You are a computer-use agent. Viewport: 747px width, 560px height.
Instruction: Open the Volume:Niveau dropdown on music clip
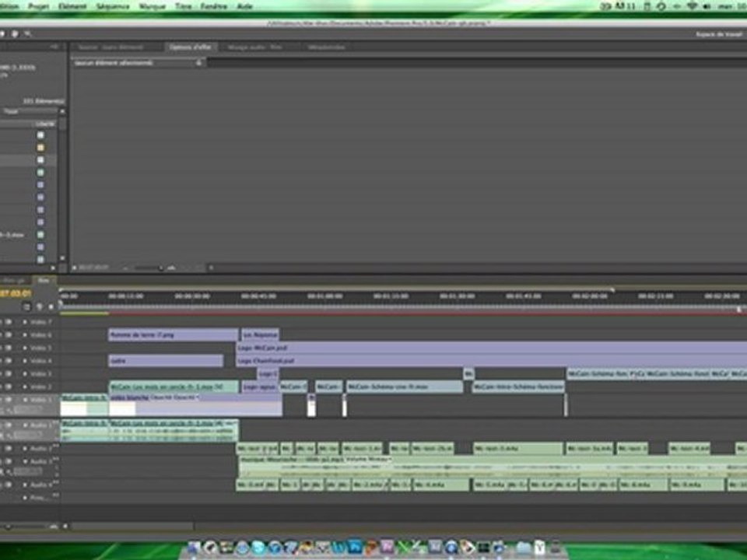tap(369, 460)
